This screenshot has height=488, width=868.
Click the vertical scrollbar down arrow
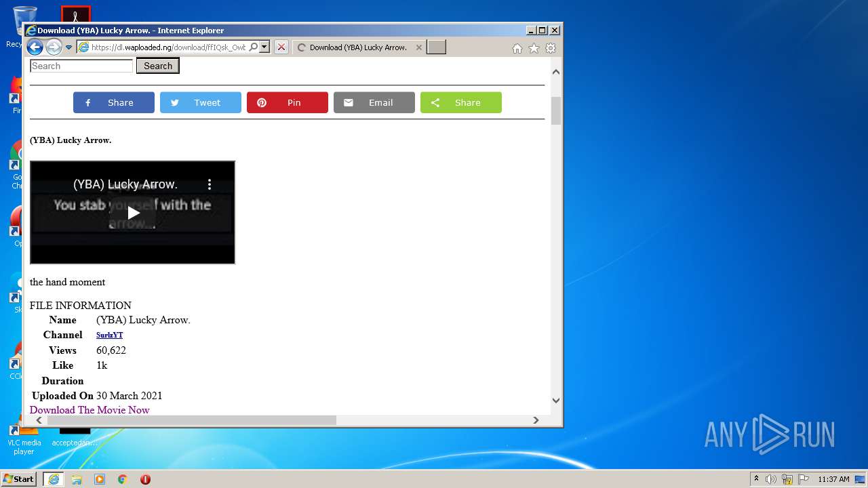tap(556, 400)
